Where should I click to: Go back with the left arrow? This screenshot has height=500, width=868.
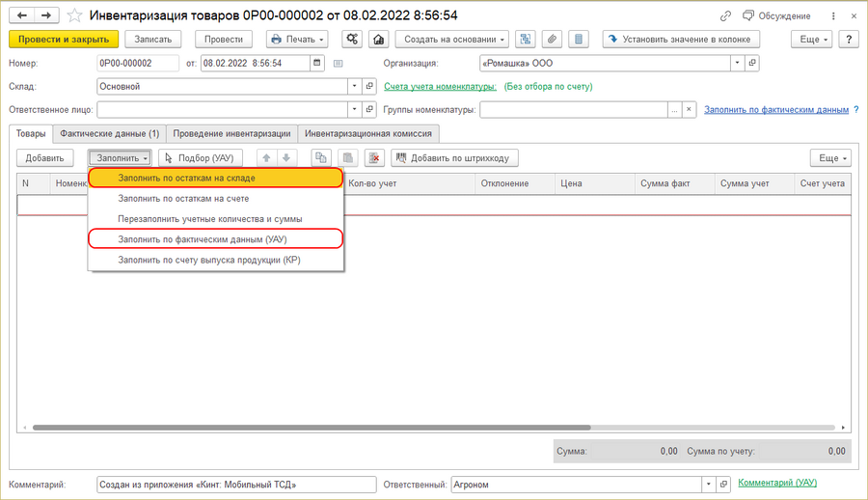coord(21,15)
